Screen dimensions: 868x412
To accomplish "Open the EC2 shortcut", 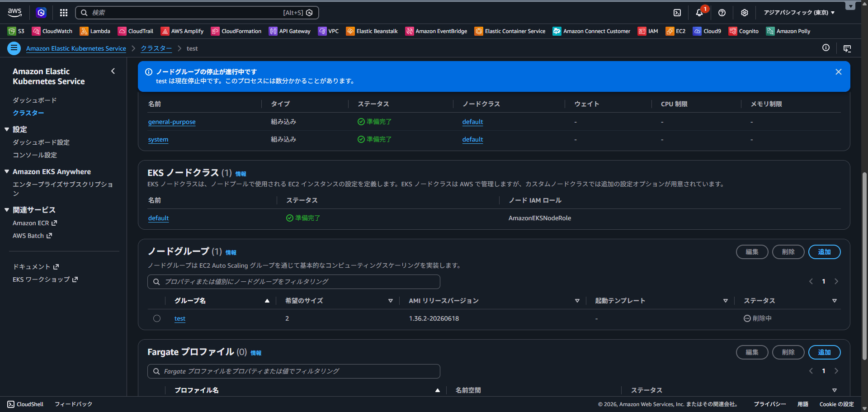I will (675, 31).
